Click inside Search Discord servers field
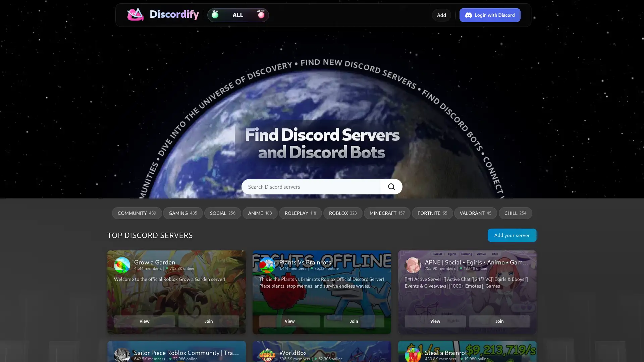Screen dimensions: 644x362 pos(311,187)
